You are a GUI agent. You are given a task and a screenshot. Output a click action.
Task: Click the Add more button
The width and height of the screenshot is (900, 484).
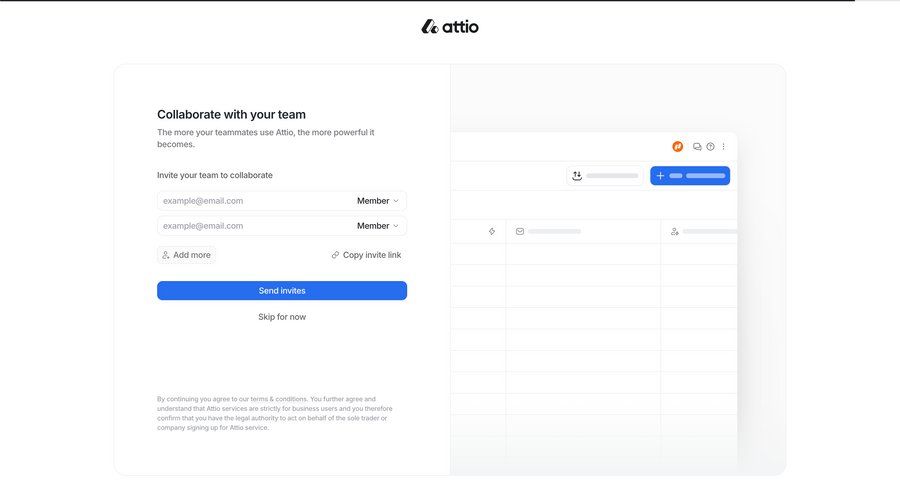pyautogui.click(x=187, y=255)
